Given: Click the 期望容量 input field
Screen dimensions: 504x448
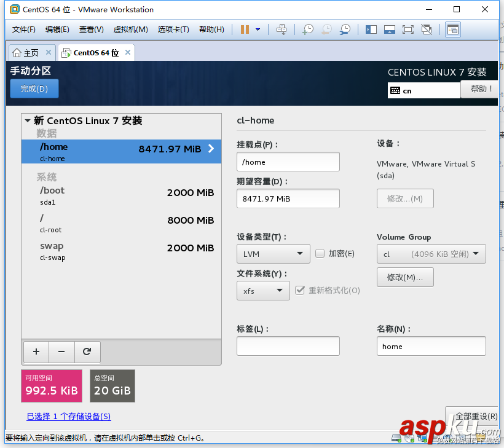Looking at the screenshot, I should [288, 198].
